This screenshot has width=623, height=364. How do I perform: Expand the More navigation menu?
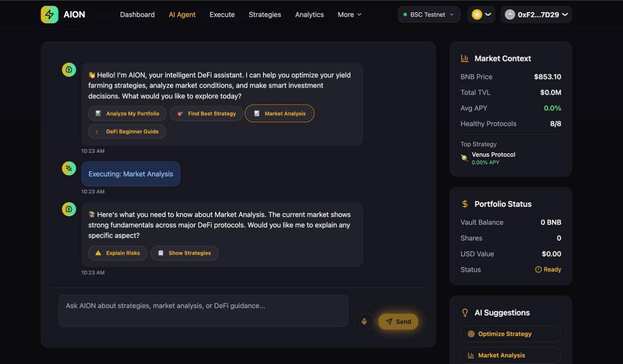pyautogui.click(x=349, y=15)
